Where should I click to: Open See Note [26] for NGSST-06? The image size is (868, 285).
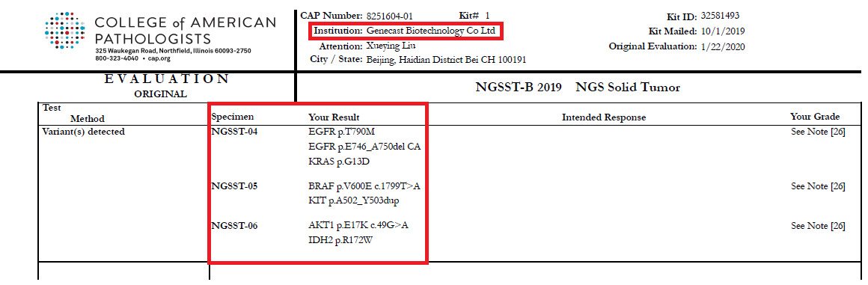point(818,226)
